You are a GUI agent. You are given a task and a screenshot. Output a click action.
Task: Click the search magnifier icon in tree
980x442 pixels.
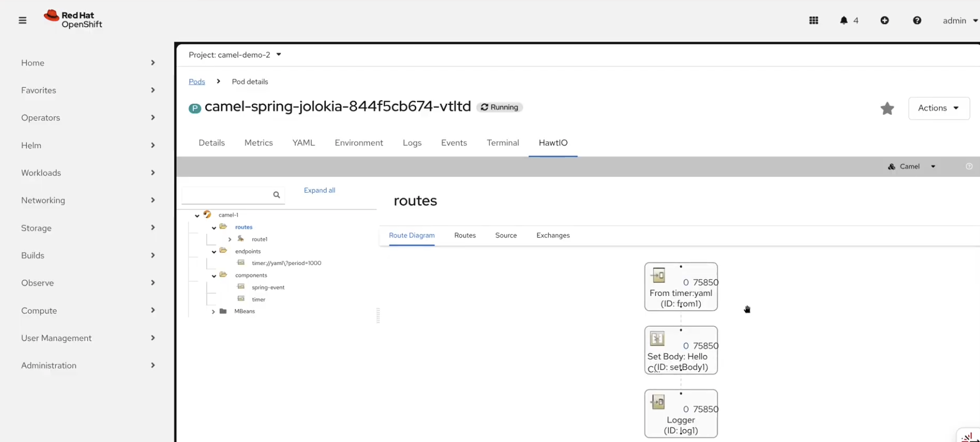click(x=277, y=195)
